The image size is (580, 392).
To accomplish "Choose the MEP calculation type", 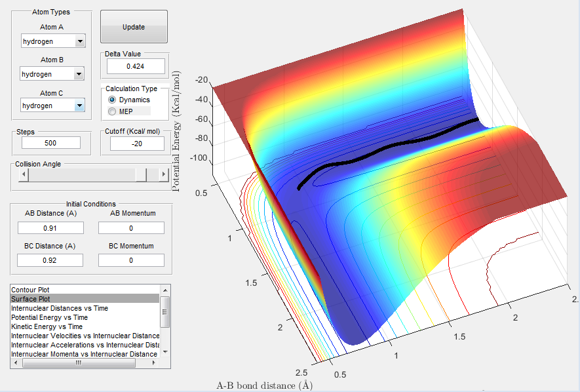I will [113, 111].
